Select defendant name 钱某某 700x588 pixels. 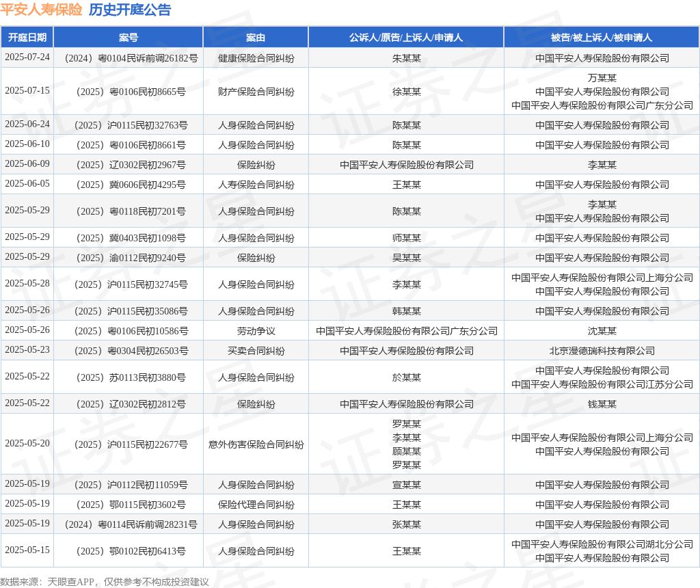pos(602,404)
